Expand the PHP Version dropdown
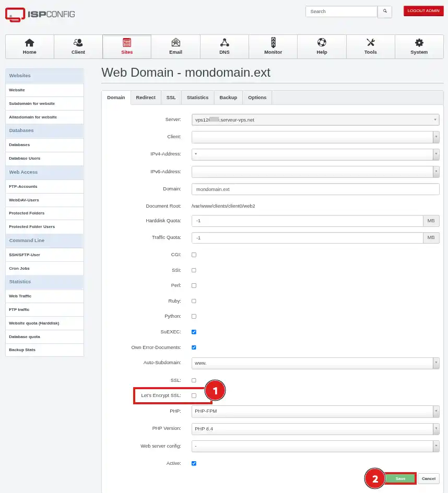The width and height of the screenshot is (448, 493). click(x=315, y=429)
